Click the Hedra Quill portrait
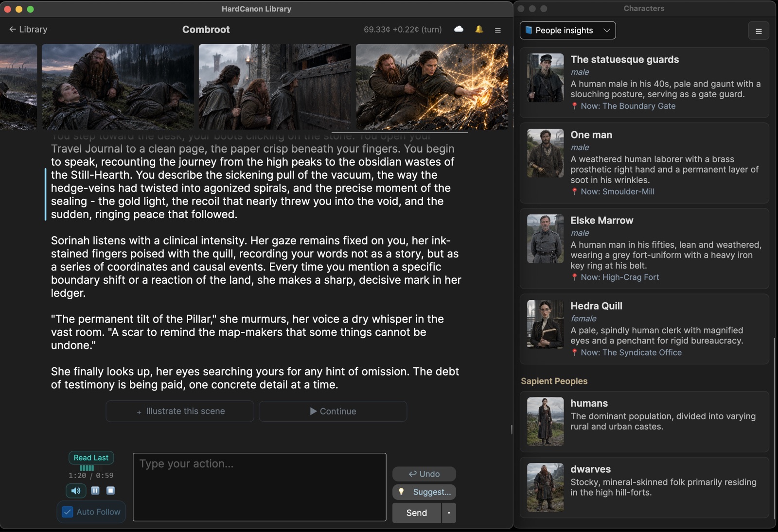The height and width of the screenshot is (532, 778). 546,324
